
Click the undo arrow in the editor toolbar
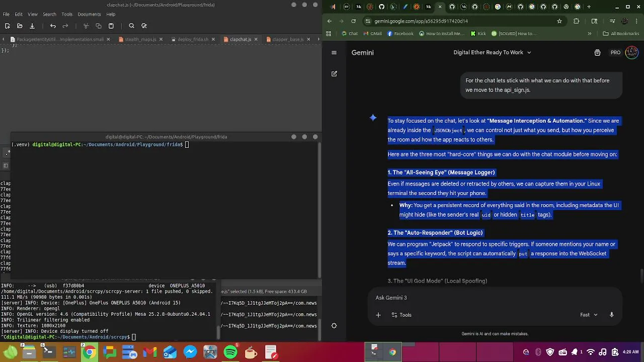coord(53,26)
